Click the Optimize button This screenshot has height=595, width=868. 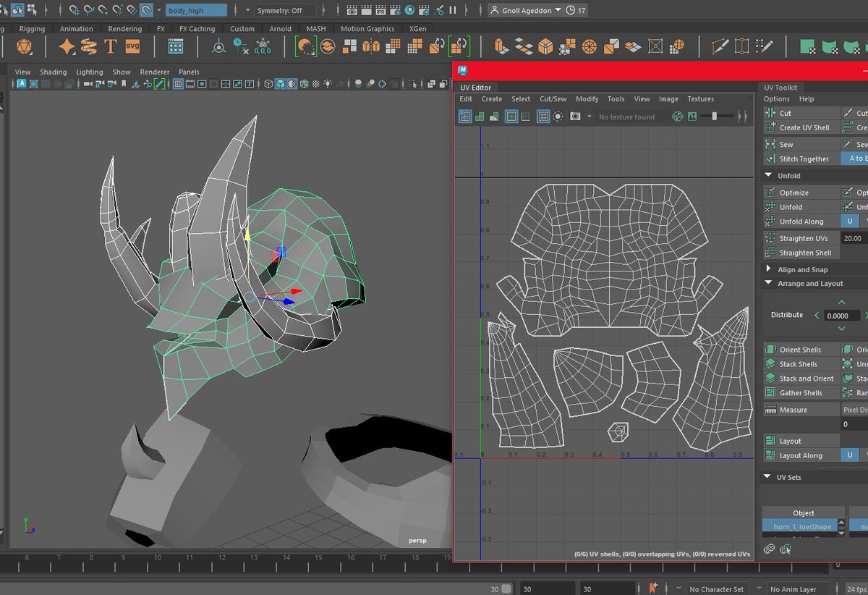(x=801, y=193)
